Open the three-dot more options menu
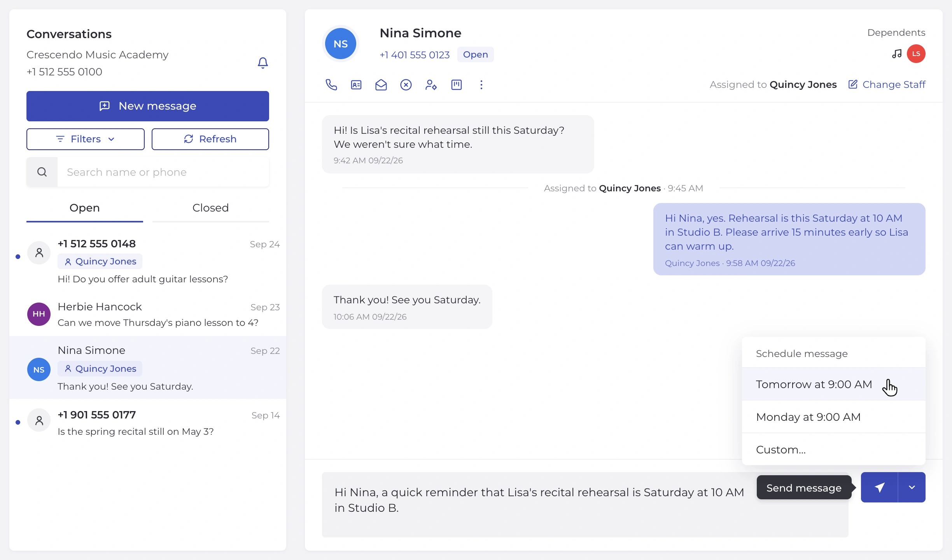This screenshot has width=952, height=560. tap(481, 85)
